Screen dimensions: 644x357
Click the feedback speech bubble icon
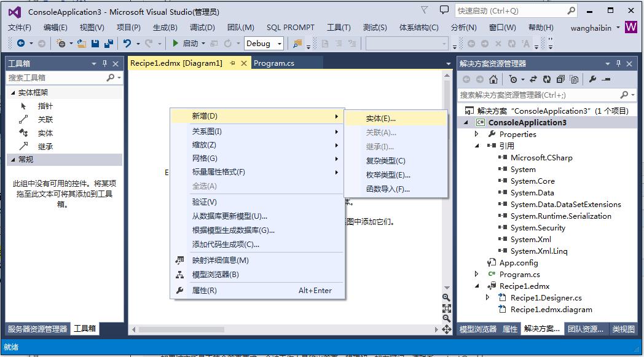pos(444,10)
